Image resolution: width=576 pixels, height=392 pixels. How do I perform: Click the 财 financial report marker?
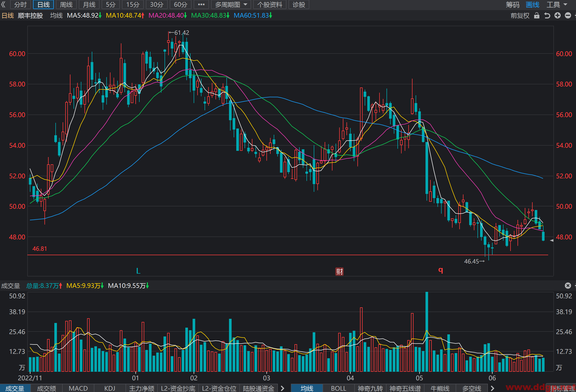339,272
